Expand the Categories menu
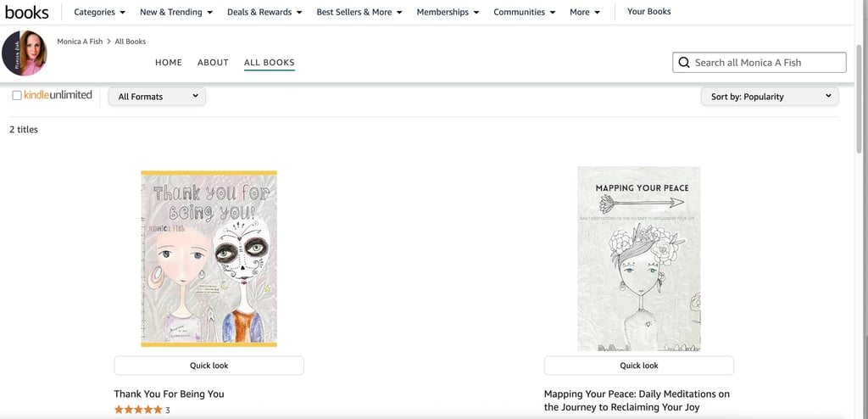868x419 pixels. click(x=100, y=12)
